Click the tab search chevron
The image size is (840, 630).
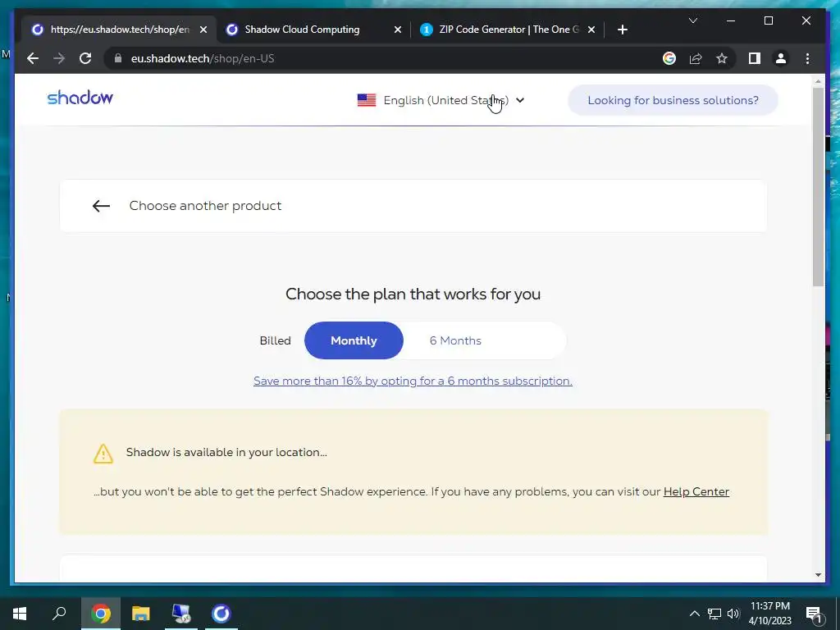click(x=692, y=21)
